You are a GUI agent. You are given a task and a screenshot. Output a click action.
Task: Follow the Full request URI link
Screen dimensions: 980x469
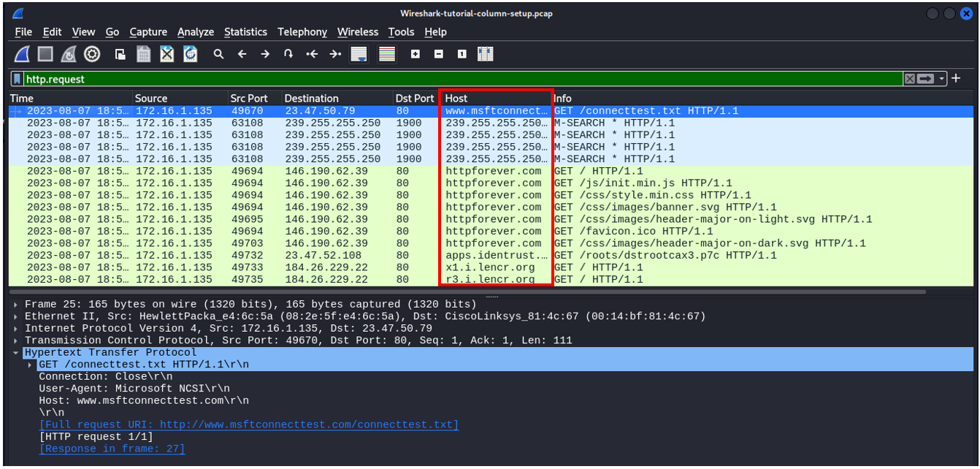249,424
